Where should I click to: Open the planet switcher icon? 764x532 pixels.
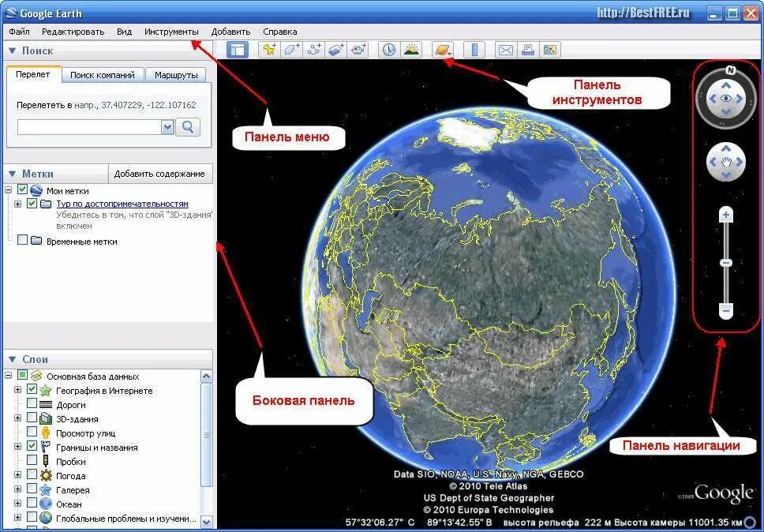tap(443, 50)
